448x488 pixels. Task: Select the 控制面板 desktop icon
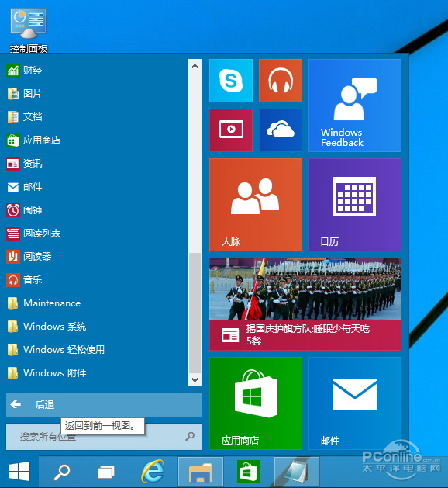pyautogui.click(x=29, y=30)
